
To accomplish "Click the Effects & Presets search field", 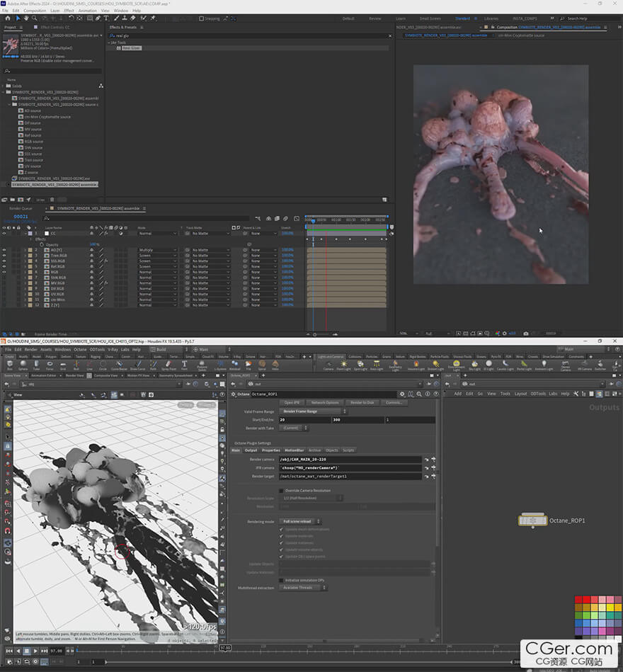I will [249, 36].
